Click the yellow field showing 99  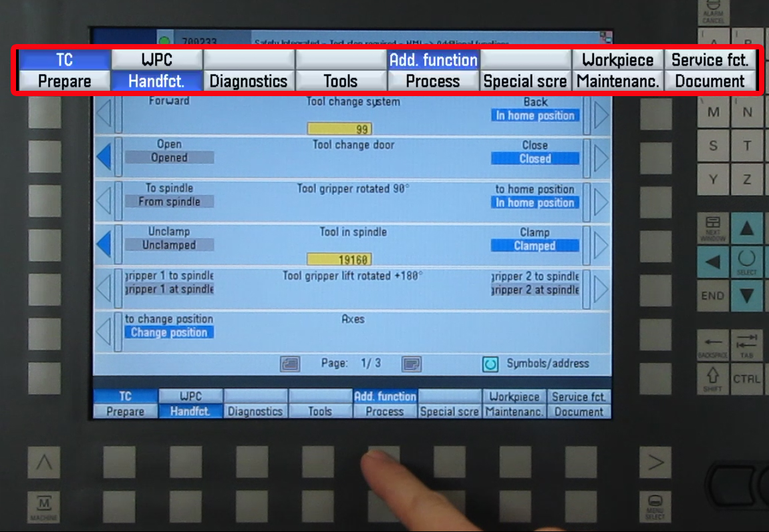point(339,129)
